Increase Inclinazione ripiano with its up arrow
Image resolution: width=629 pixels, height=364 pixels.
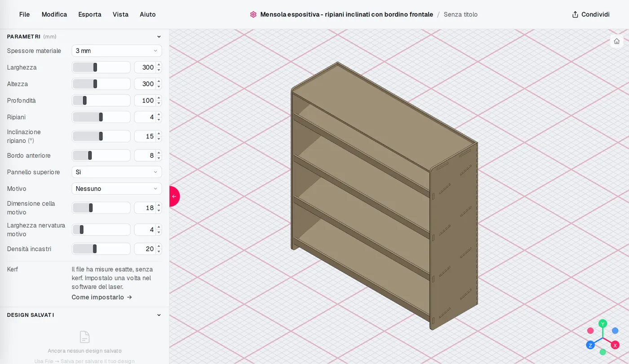[159, 133]
